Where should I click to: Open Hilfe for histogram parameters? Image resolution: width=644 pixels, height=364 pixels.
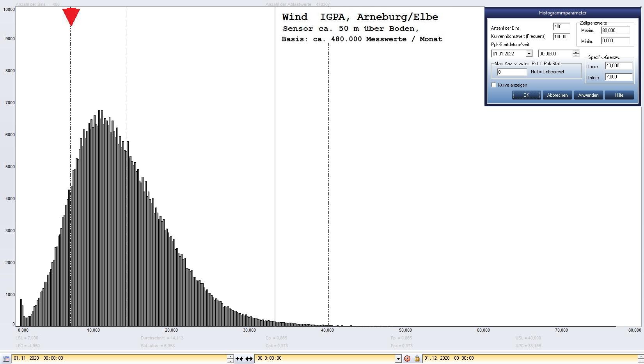pos(619,95)
